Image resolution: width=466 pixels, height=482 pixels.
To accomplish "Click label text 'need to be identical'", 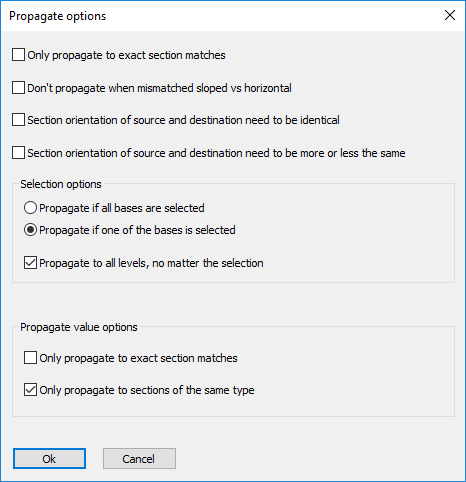I will (x=292, y=120).
